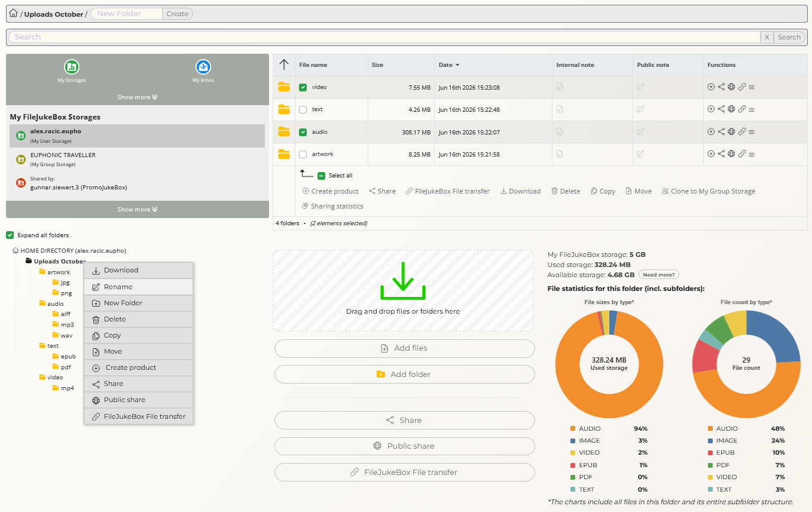The width and height of the screenshot is (812, 512).
Task: Choose New Folder in context menu
Action: (139, 303)
